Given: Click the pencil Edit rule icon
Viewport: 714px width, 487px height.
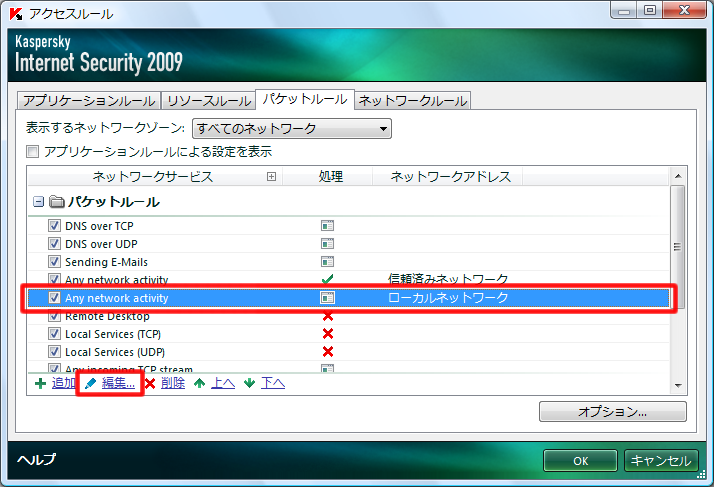Looking at the screenshot, I should tap(91, 383).
